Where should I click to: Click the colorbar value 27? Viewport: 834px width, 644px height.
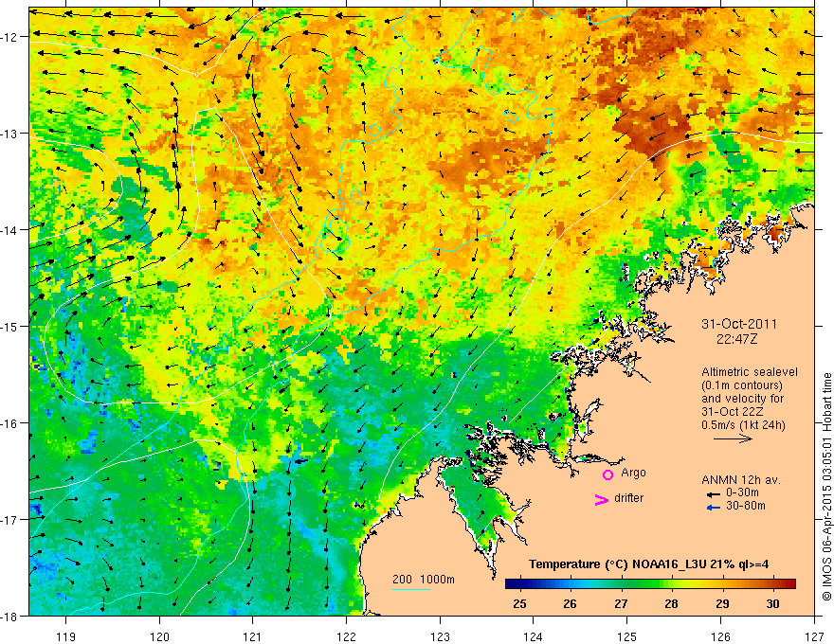[x=621, y=603]
